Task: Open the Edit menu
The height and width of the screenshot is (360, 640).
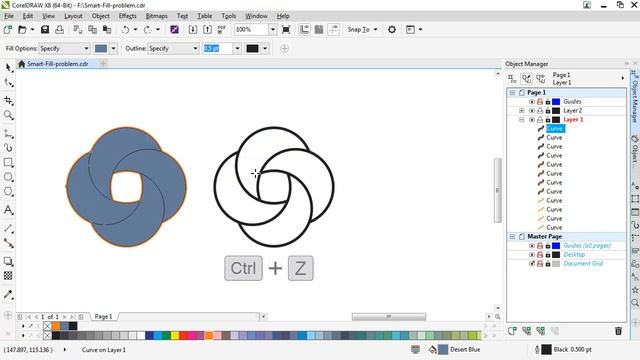Action: [x=28, y=16]
